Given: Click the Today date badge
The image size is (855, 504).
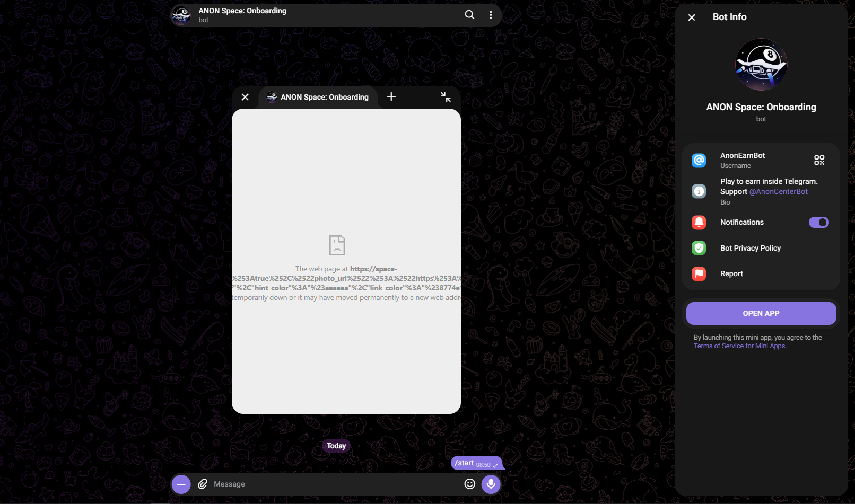Looking at the screenshot, I should click(x=336, y=446).
